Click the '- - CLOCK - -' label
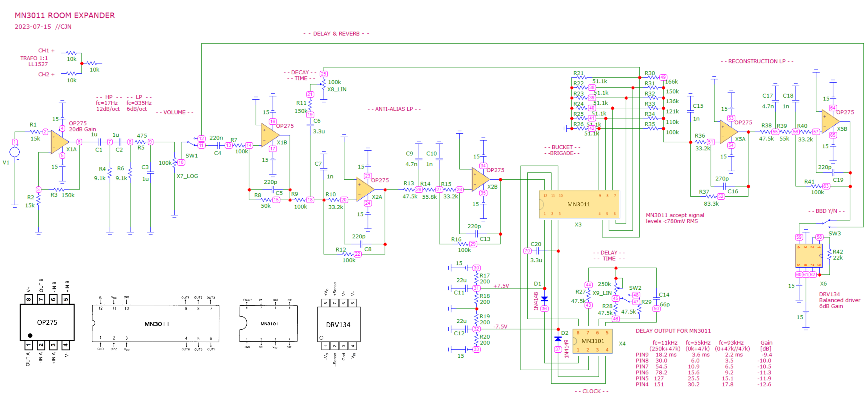Viewport: 868px width, 401px height. 591,391
